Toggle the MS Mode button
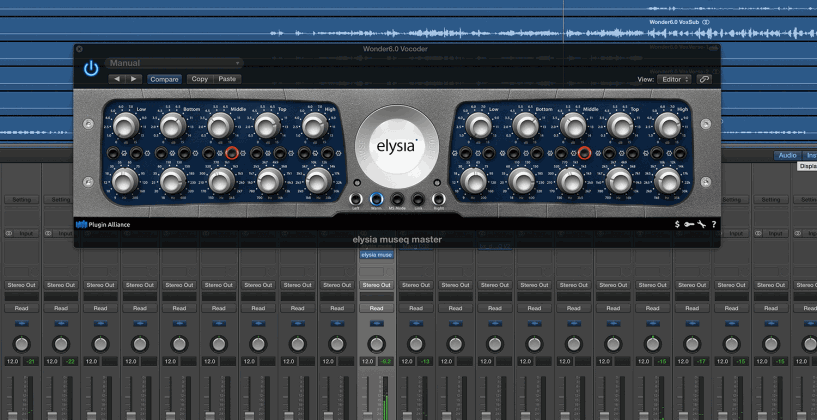This screenshot has width=817, height=420. point(397,199)
